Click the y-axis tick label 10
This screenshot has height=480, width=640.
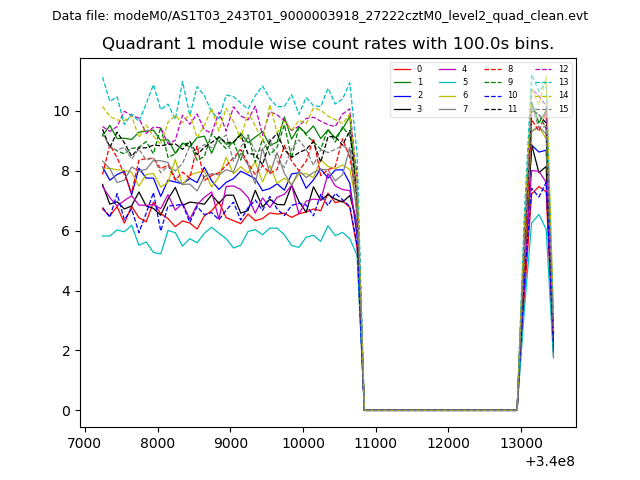(x=62, y=111)
